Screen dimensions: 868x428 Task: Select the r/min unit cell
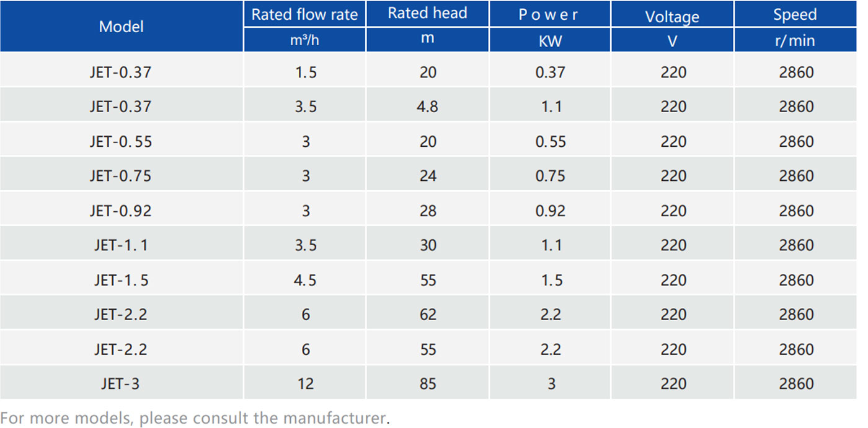click(x=795, y=40)
